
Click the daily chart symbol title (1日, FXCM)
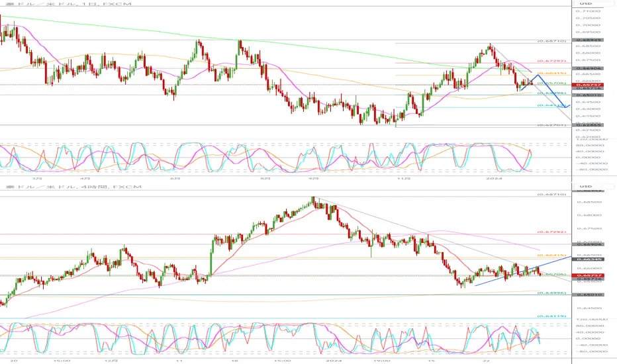point(69,3)
